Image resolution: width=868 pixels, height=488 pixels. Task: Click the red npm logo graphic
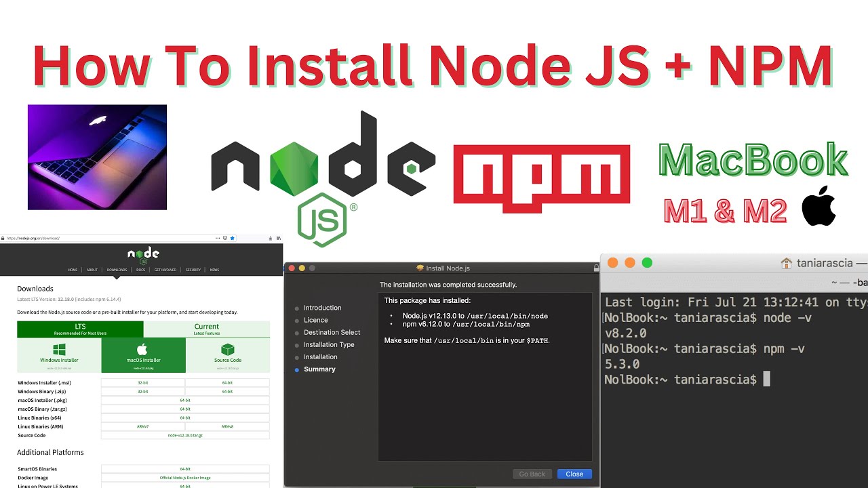(x=542, y=179)
